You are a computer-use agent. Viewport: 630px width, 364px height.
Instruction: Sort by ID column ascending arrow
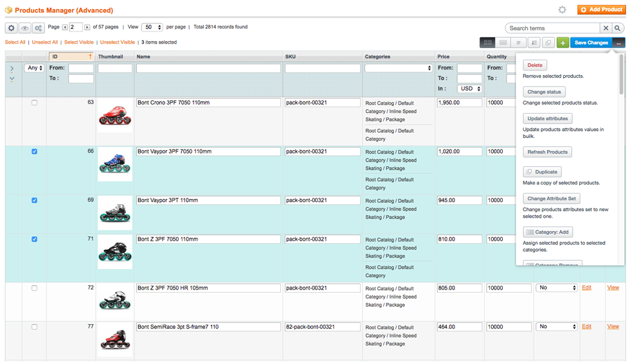(90, 56)
